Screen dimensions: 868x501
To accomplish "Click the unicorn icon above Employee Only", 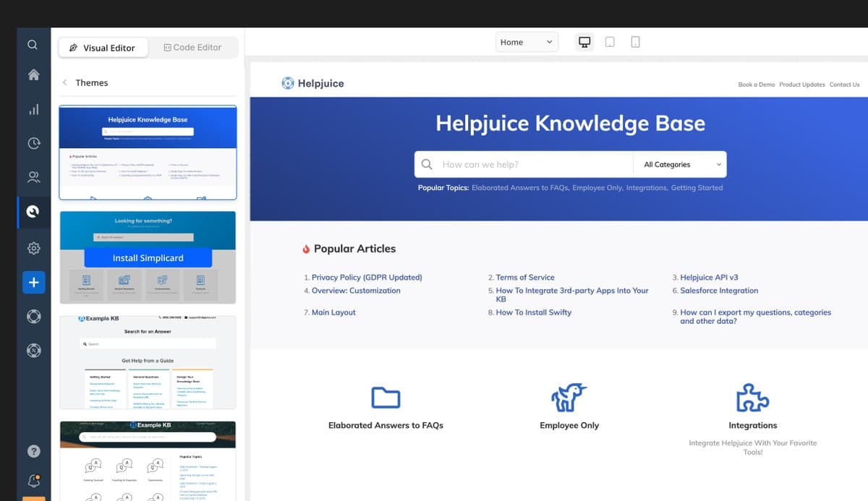I will click(x=569, y=397).
